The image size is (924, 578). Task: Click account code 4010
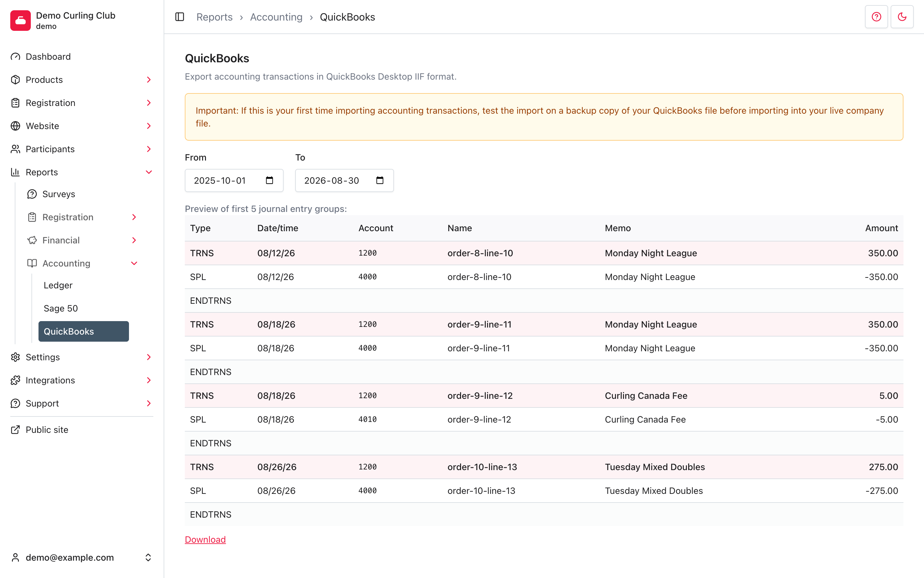[367, 419]
